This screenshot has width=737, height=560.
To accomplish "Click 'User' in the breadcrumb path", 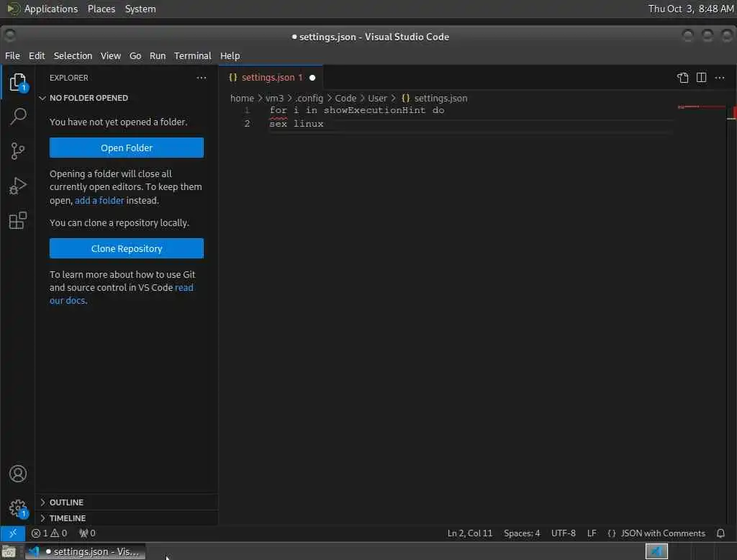I will [377, 98].
